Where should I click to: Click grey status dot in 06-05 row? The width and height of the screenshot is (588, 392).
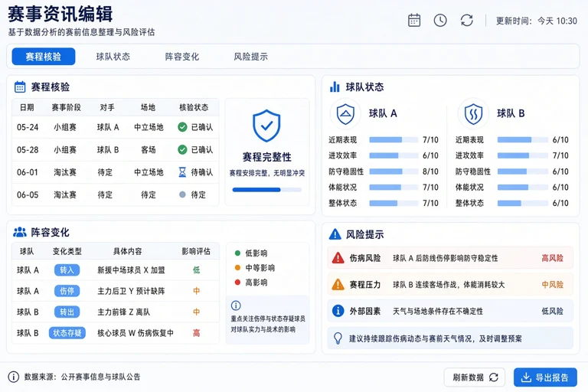click(x=182, y=194)
